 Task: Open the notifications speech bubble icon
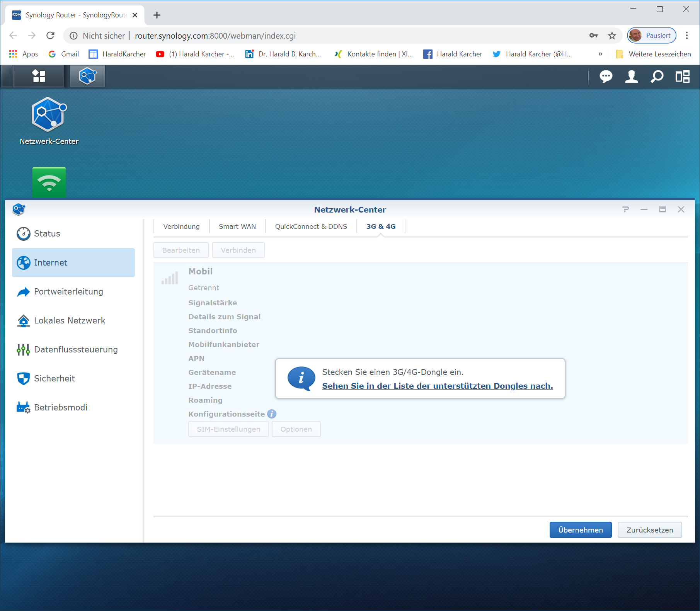point(606,77)
